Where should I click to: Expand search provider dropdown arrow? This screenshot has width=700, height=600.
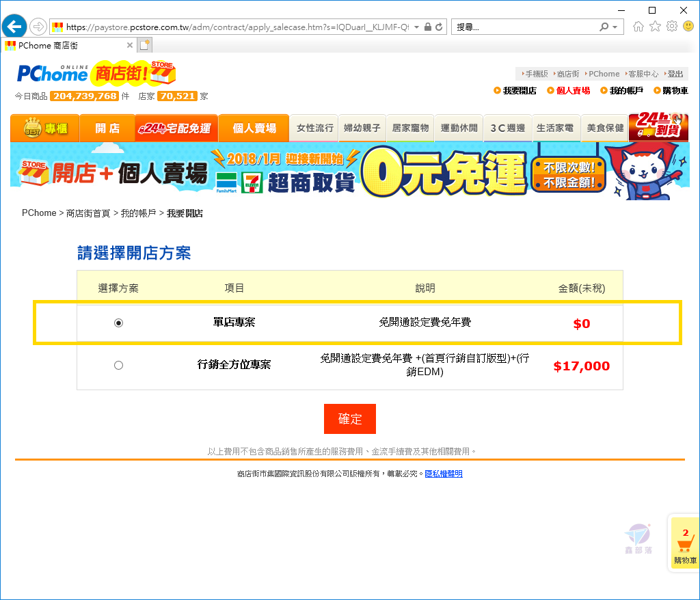point(615,27)
